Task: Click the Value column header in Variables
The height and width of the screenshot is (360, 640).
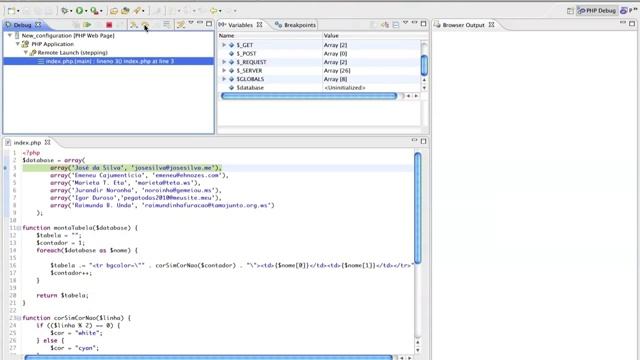Action: (371, 36)
